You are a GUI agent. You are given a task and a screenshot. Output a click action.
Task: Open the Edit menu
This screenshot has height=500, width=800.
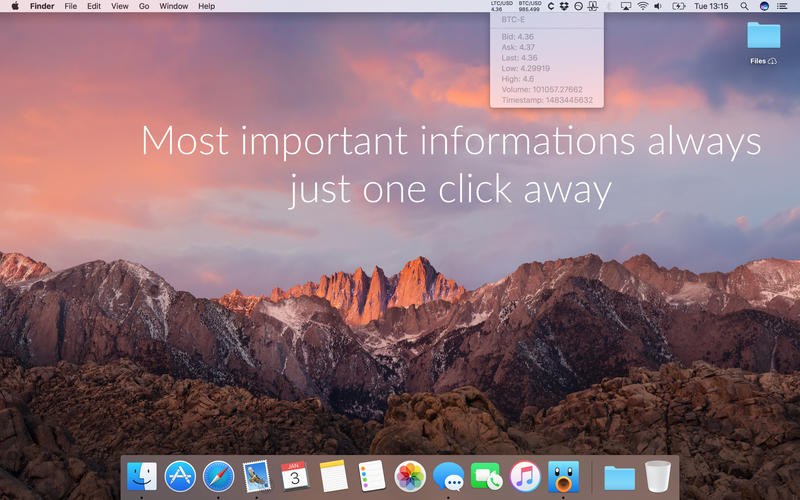click(94, 6)
